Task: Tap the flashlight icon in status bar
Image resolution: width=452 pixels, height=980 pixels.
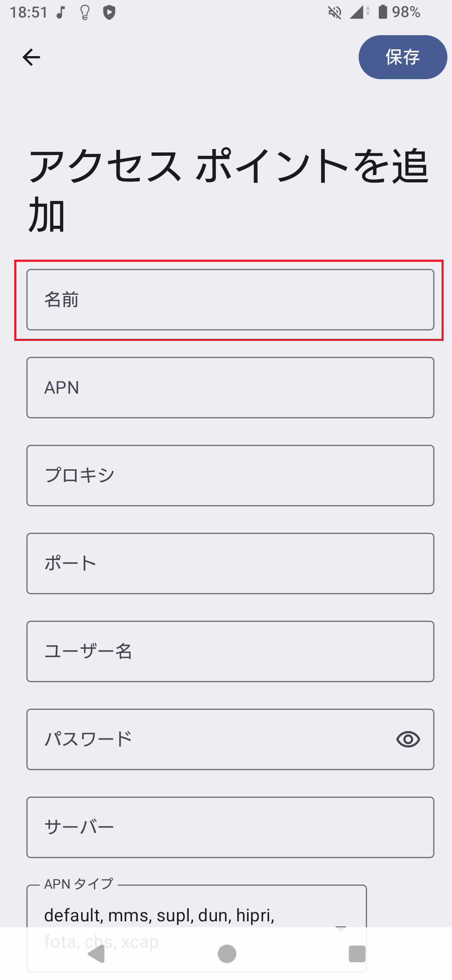Action: pos(84,13)
